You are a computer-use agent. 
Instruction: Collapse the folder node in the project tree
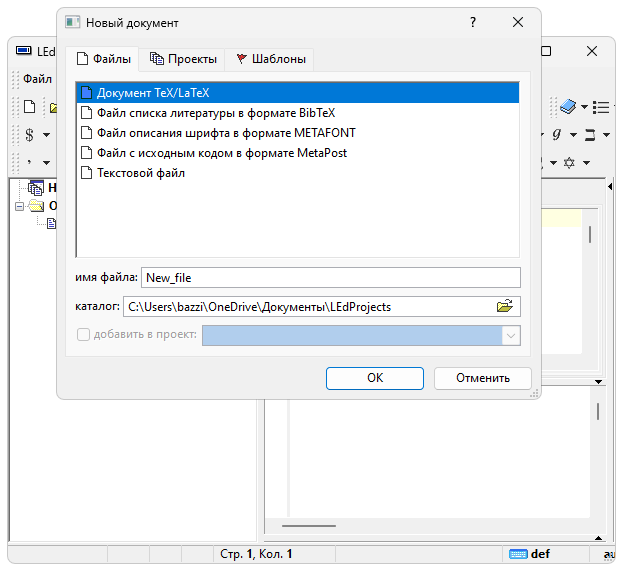pos(19,206)
